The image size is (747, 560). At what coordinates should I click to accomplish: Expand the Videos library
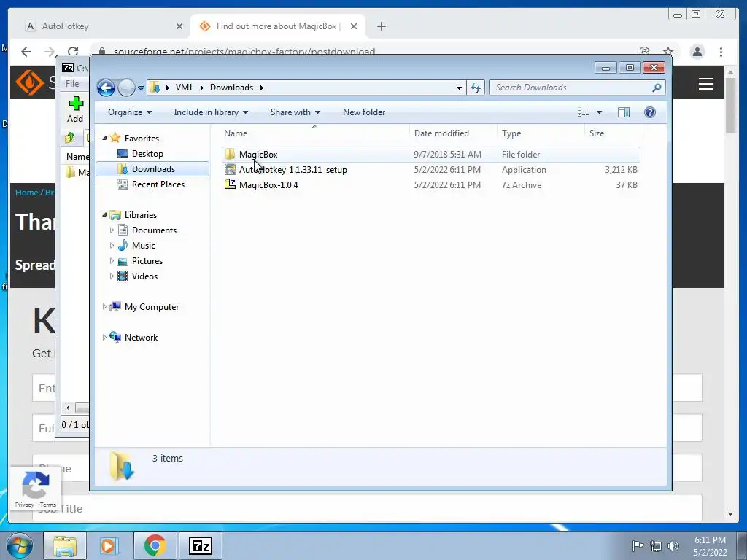[x=112, y=276]
